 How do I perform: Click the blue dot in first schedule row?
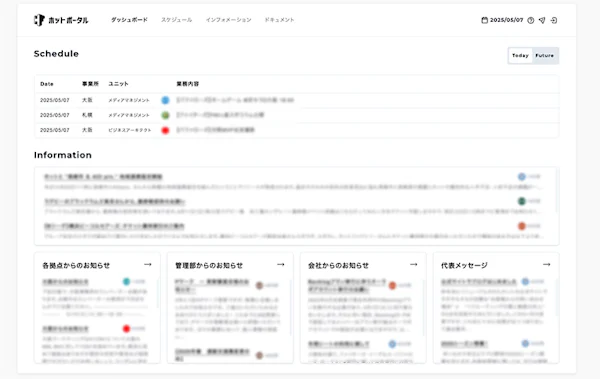165,100
